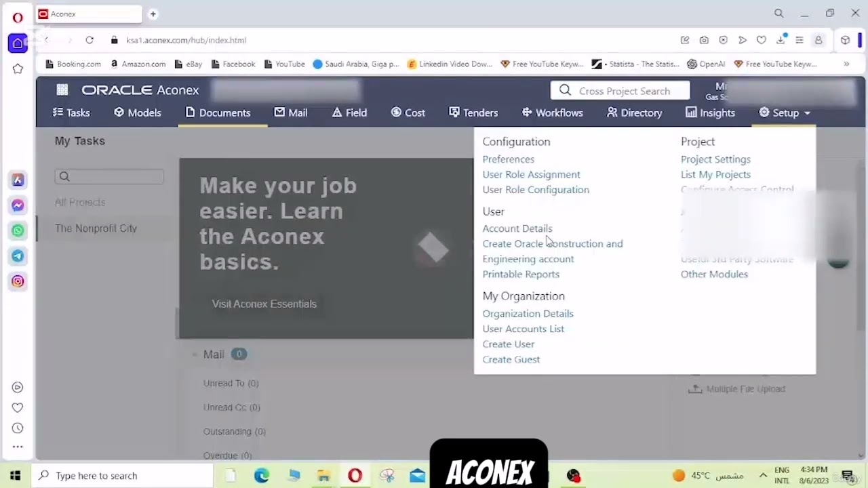The width and height of the screenshot is (868, 488).
Task: Open Project Settings
Action: (715, 159)
